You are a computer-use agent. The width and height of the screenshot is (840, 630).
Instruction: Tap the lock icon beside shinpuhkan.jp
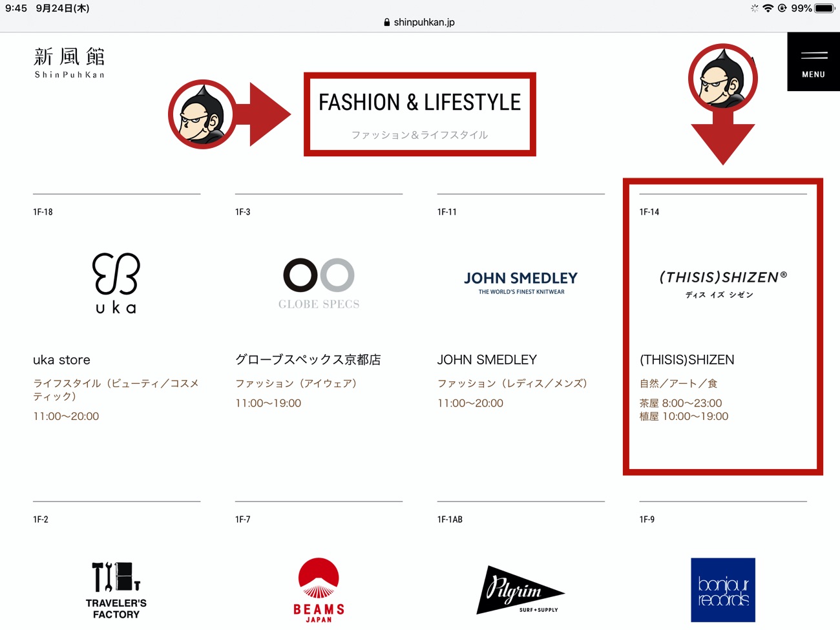(386, 22)
